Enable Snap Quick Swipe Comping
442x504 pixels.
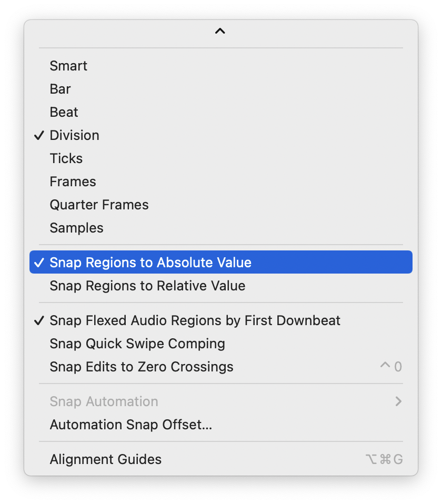[137, 344]
